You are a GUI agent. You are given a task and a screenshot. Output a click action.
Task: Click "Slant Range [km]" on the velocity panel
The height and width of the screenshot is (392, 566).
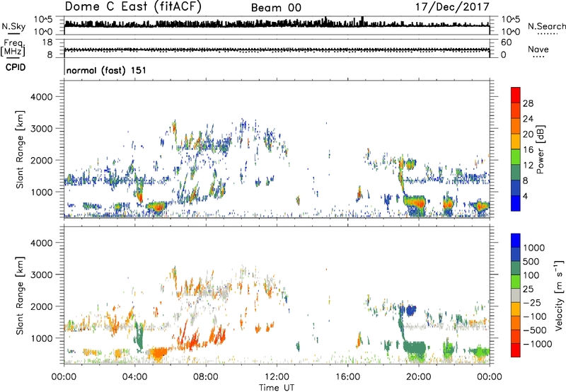click(x=20, y=295)
